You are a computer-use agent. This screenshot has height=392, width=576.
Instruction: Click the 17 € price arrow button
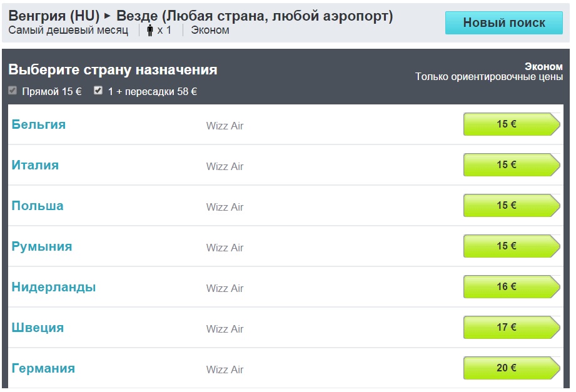[x=510, y=328]
